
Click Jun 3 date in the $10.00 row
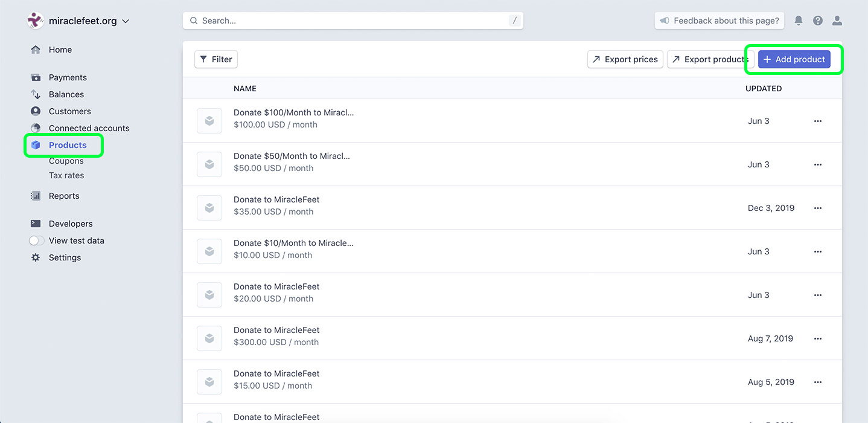(759, 251)
